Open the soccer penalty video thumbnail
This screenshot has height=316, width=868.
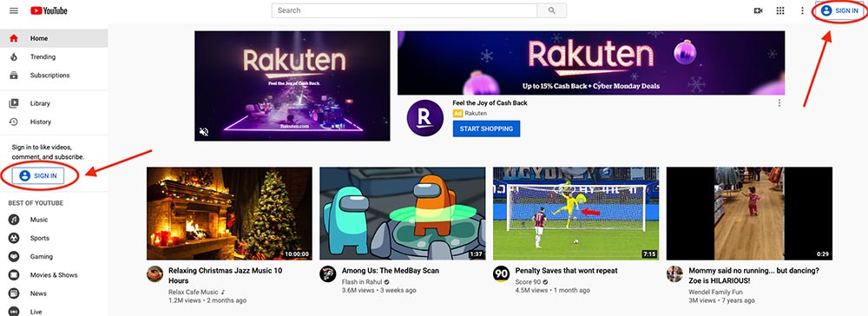[x=575, y=214]
